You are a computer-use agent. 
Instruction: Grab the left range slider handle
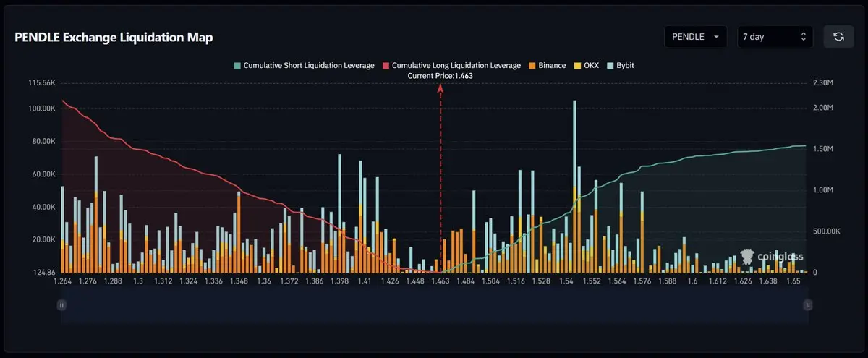(61, 306)
